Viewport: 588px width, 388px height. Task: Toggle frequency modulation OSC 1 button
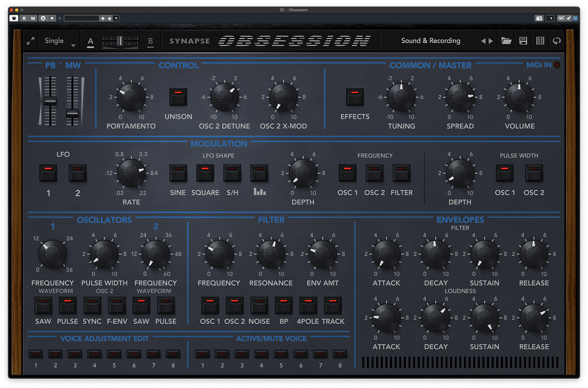coord(347,173)
